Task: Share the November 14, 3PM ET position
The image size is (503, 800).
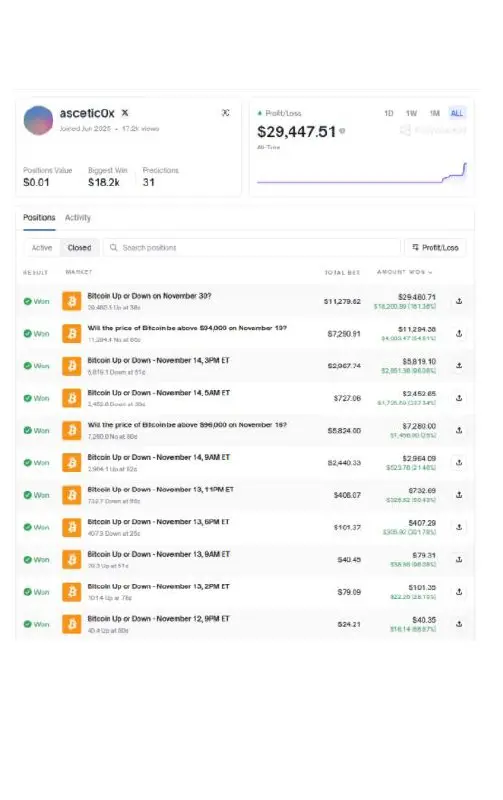Action: [459, 365]
